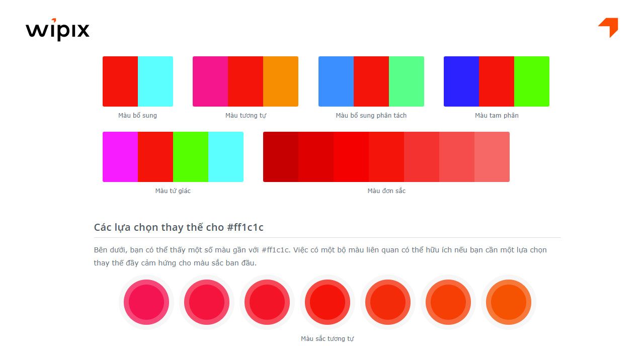Pick the lightest red in Màu đơn sắc
This screenshot has height=362, width=644.
pyautogui.click(x=492, y=157)
